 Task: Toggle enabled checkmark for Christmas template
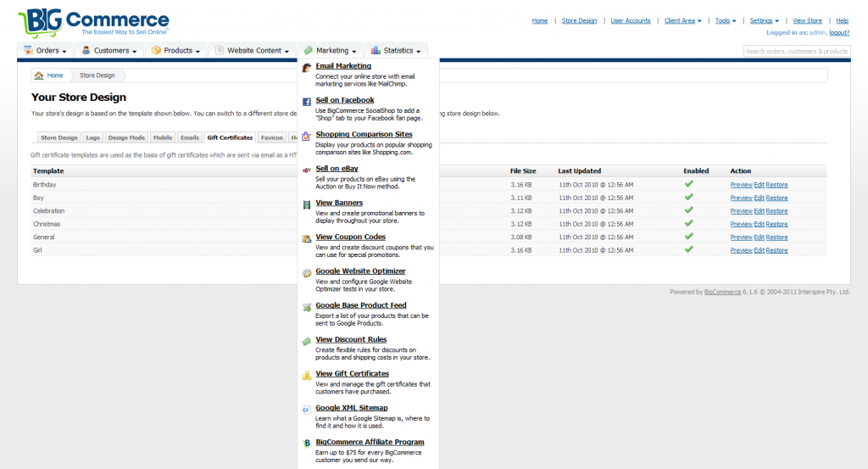688,224
